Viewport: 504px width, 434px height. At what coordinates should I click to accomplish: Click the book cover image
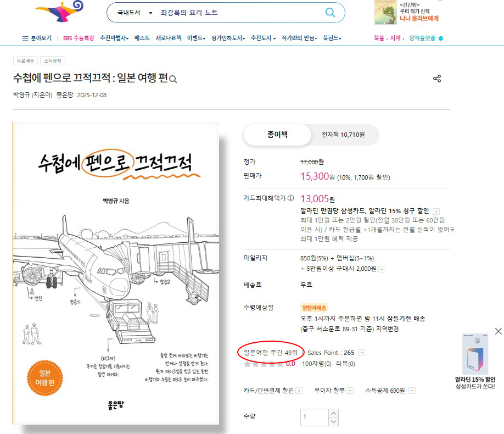pos(116,273)
